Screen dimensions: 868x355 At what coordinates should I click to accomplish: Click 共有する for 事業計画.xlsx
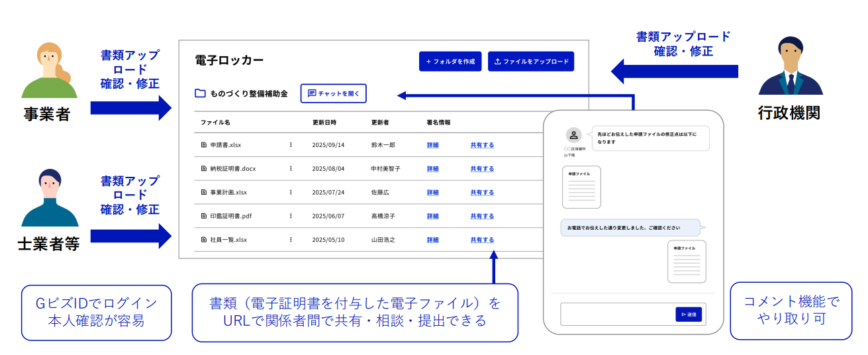[482, 192]
